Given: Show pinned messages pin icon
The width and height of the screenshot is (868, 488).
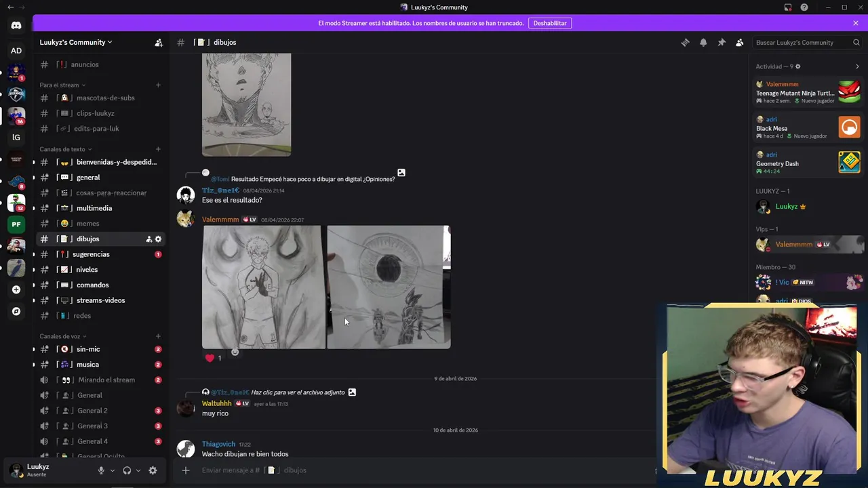Looking at the screenshot, I should 722,42.
